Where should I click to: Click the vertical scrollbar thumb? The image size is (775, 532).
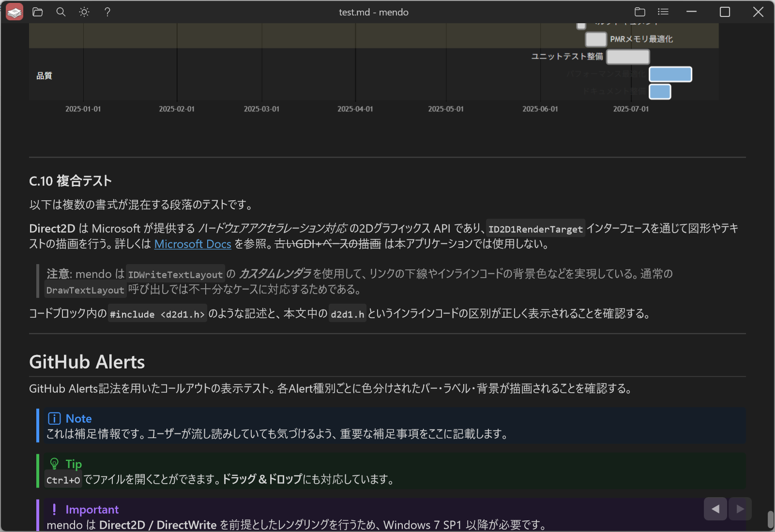pyautogui.click(x=770, y=520)
